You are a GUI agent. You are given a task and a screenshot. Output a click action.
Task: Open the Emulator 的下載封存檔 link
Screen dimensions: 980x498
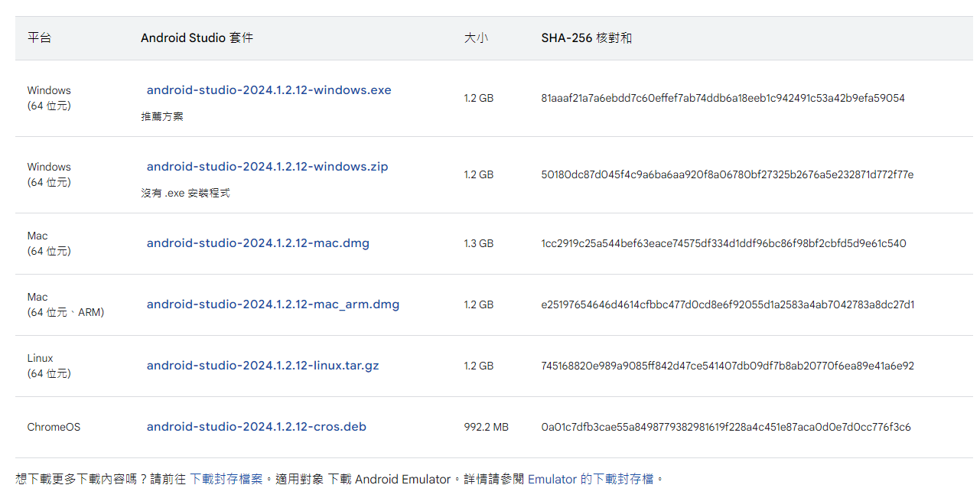tap(591, 479)
